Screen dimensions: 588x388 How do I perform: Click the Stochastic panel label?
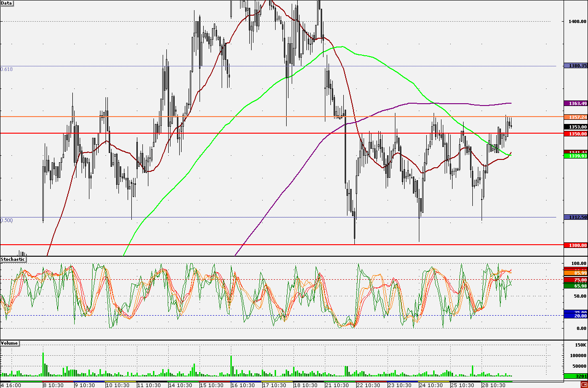[13, 259]
